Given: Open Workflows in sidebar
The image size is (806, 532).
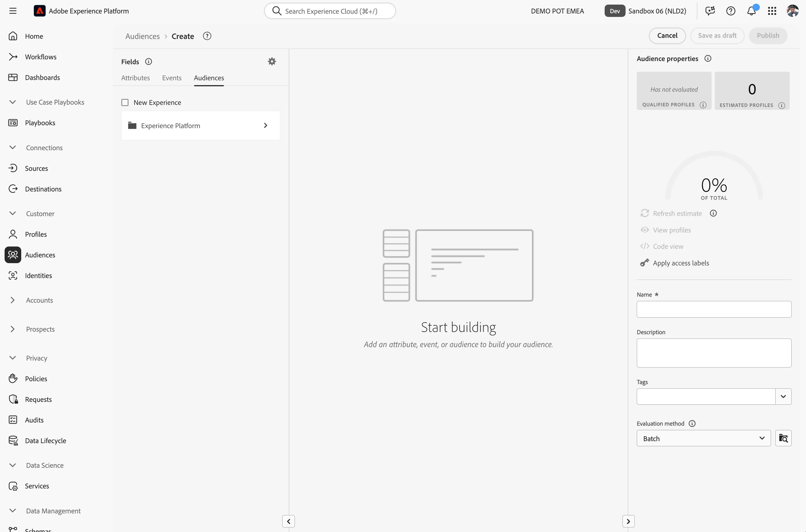Looking at the screenshot, I should tap(41, 57).
